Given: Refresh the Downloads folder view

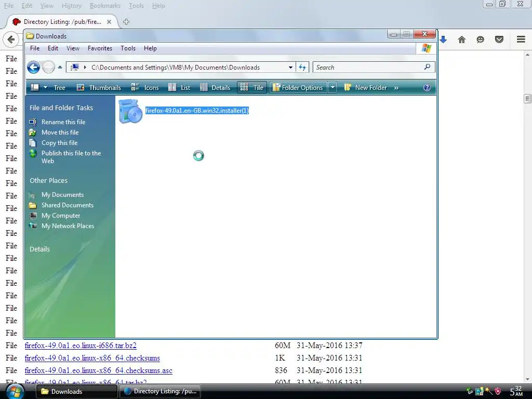Looking at the screenshot, I should click(302, 67).
